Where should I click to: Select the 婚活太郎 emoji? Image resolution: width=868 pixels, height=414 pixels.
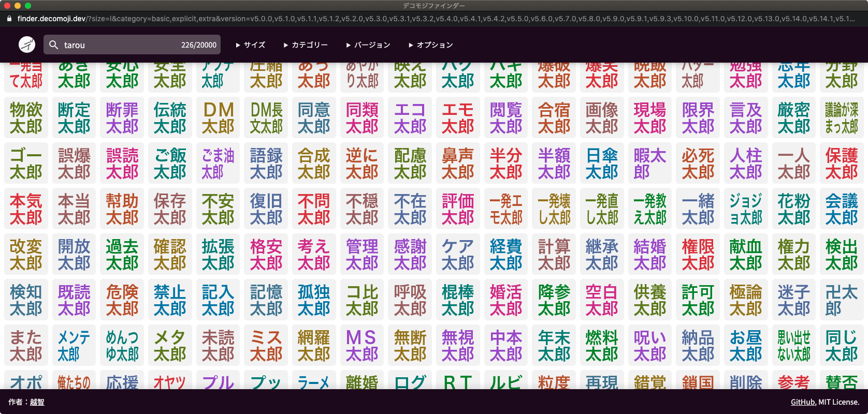pos(506,300)
